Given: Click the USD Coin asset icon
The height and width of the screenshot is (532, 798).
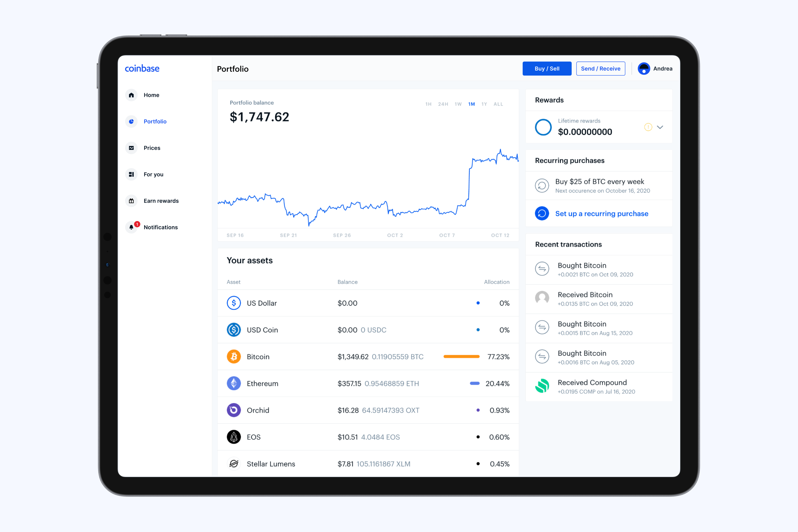Looking at the screenshot, I should coord(233,330).
